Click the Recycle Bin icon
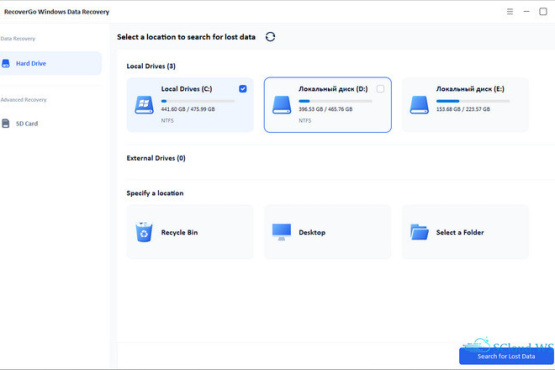 pos(144,232)
